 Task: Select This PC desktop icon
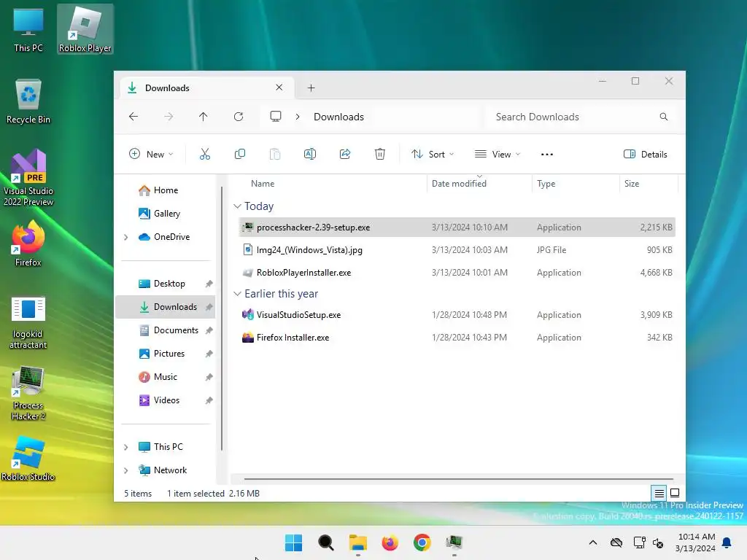pyautogui.click(x=28, y=29)
